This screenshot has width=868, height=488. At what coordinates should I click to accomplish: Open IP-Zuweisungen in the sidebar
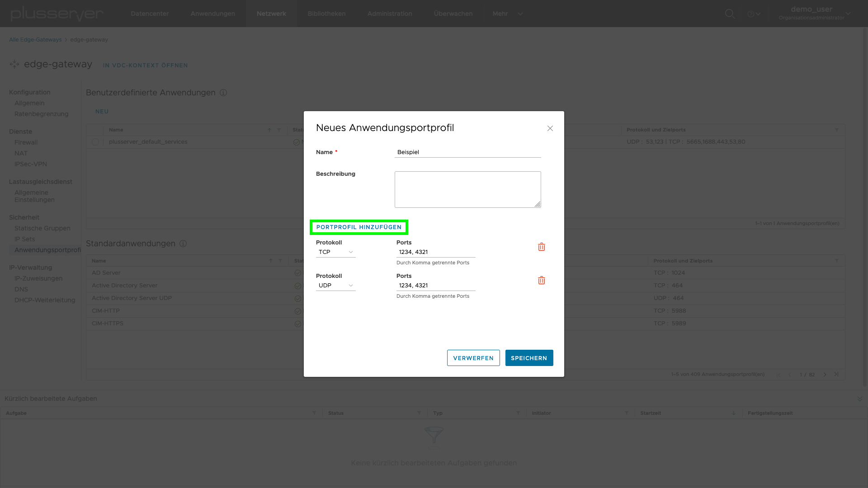pos(38,279)
